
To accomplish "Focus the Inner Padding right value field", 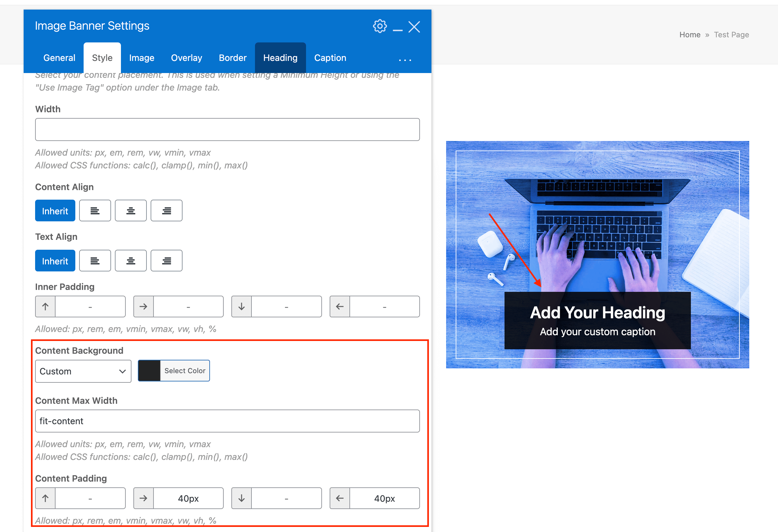I will coord(189,307).
